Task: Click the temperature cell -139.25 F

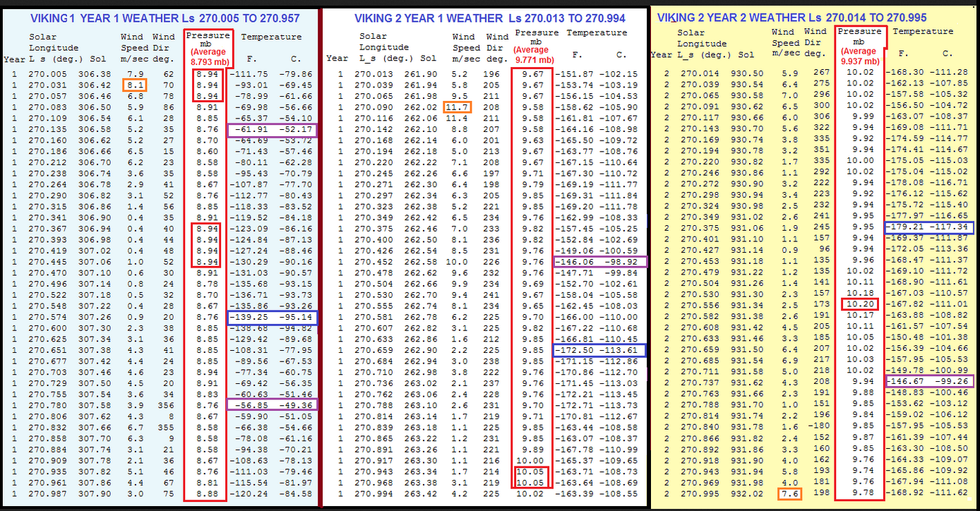Action: point(252,318)
